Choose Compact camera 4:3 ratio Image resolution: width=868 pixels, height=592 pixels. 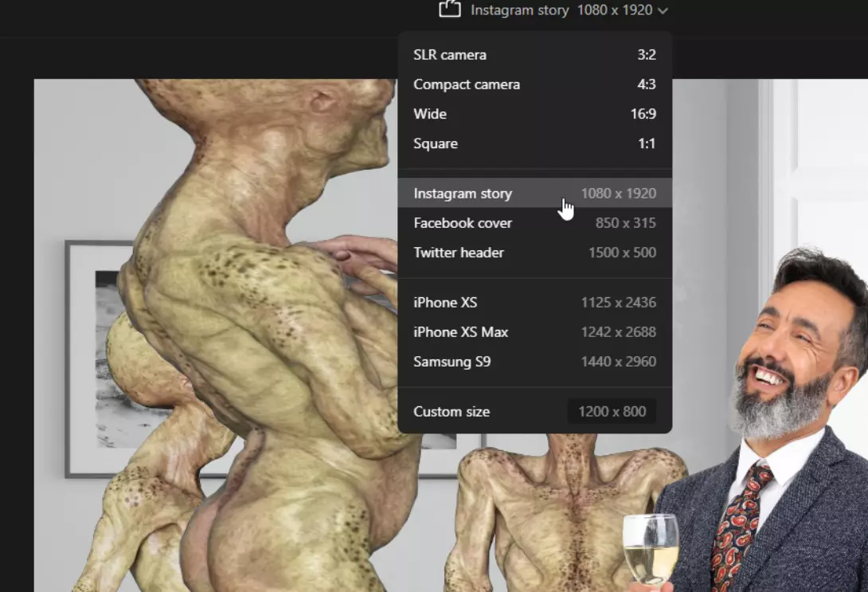[534, 84]
